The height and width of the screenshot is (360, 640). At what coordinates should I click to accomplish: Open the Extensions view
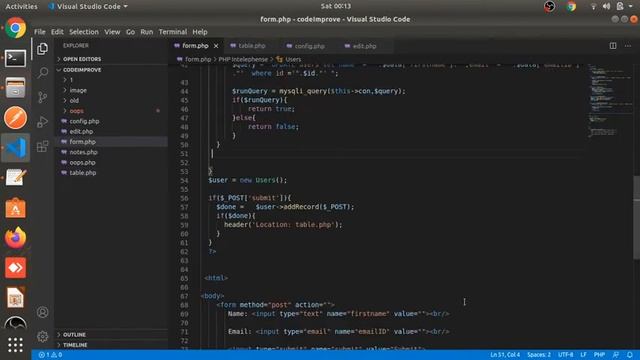click(42, 146)
